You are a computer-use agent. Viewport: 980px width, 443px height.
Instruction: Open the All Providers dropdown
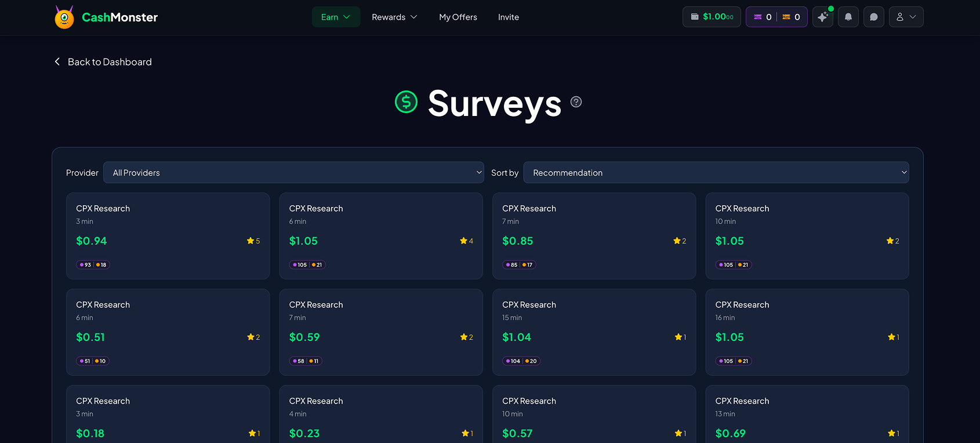pyautogui.click(x=293, y=172)
